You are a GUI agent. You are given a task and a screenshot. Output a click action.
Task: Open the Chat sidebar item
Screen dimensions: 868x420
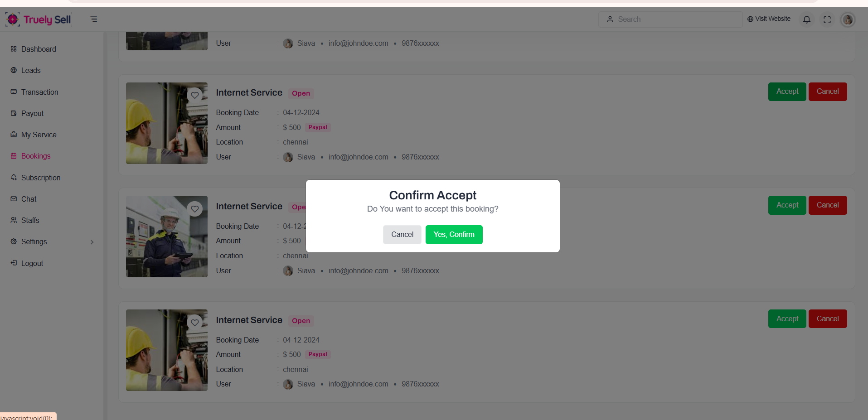(x=29, y=199)
